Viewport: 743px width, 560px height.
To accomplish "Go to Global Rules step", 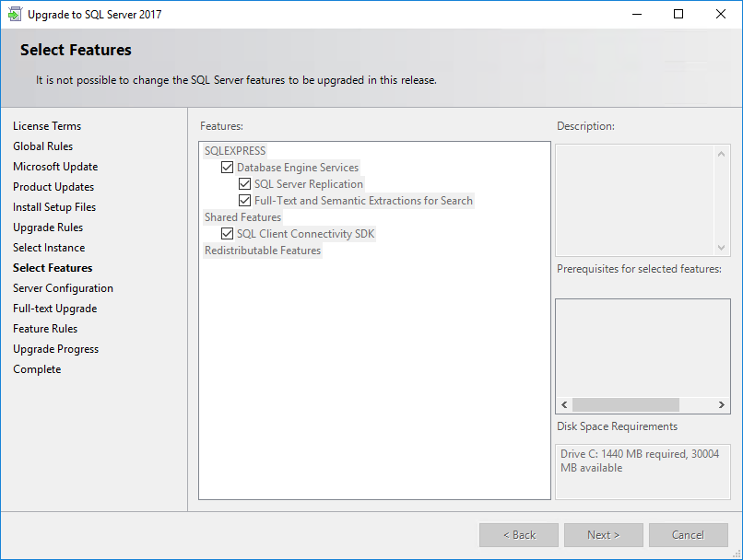I will point(42,146).
